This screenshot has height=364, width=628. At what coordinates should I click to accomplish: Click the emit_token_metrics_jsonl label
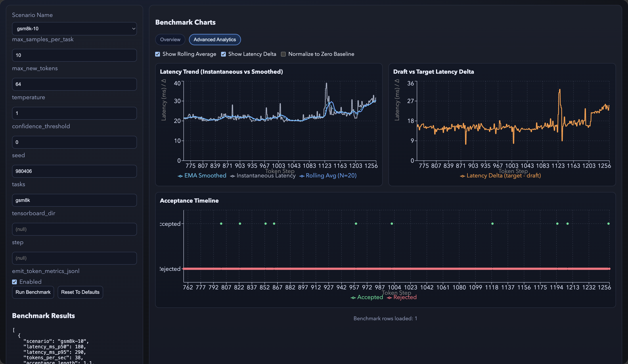coord(46,271)
